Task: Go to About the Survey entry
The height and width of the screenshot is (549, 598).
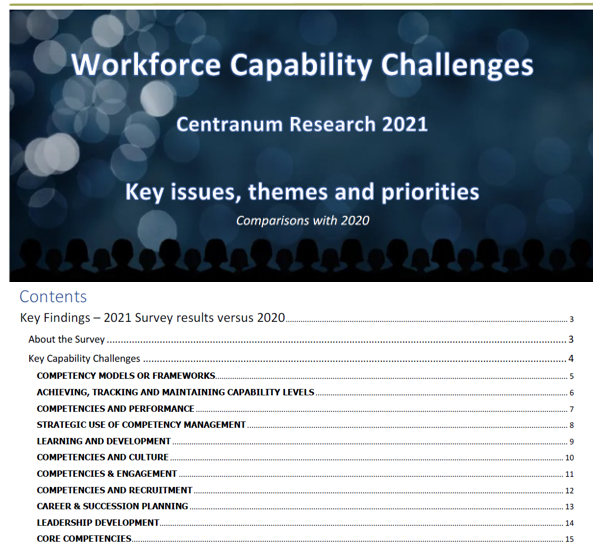Action: [x=301, y=339]
